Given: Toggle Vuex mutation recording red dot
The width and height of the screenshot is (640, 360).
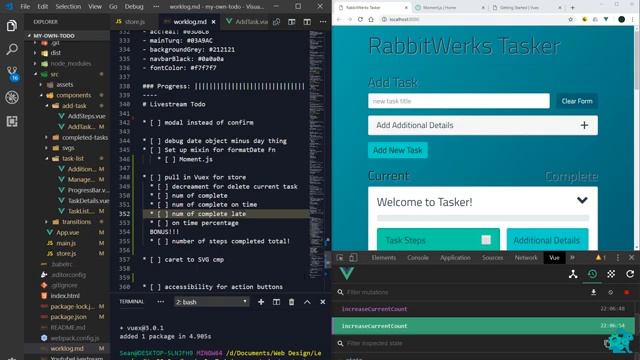Looking at the screenshot, I should pos(627,292).
